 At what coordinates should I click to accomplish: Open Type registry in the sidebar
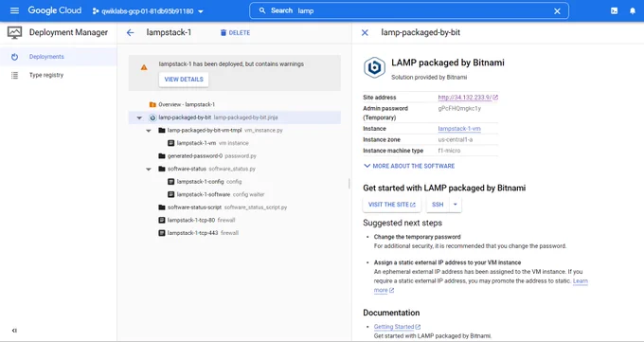point(59,75)
